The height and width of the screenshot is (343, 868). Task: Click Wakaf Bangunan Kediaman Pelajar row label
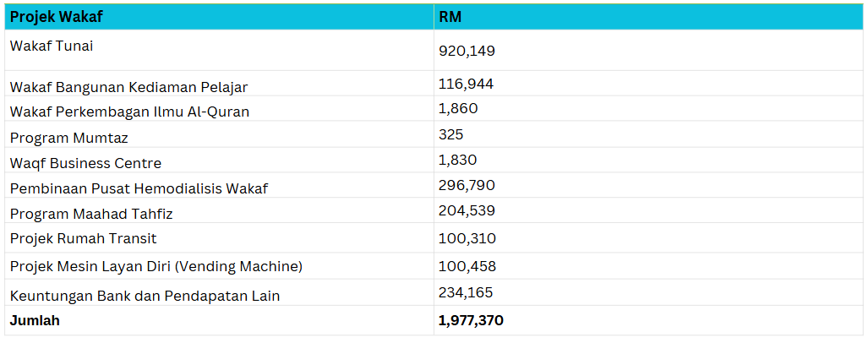coord(128,87)
